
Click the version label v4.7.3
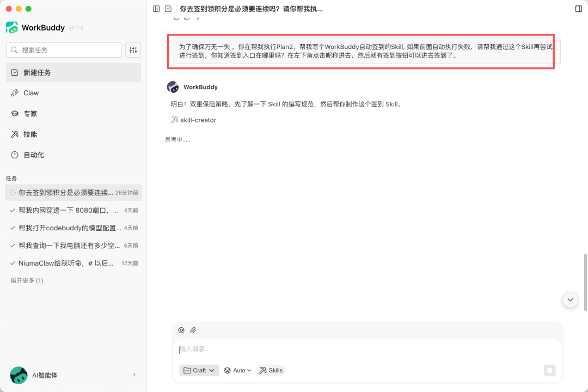click(x=76, y=28)
